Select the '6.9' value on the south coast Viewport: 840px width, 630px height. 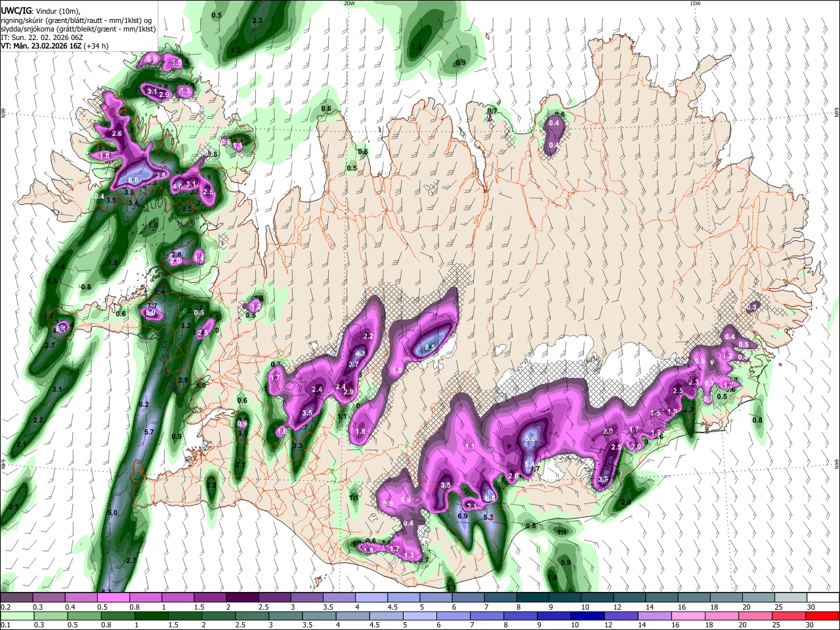462,516
